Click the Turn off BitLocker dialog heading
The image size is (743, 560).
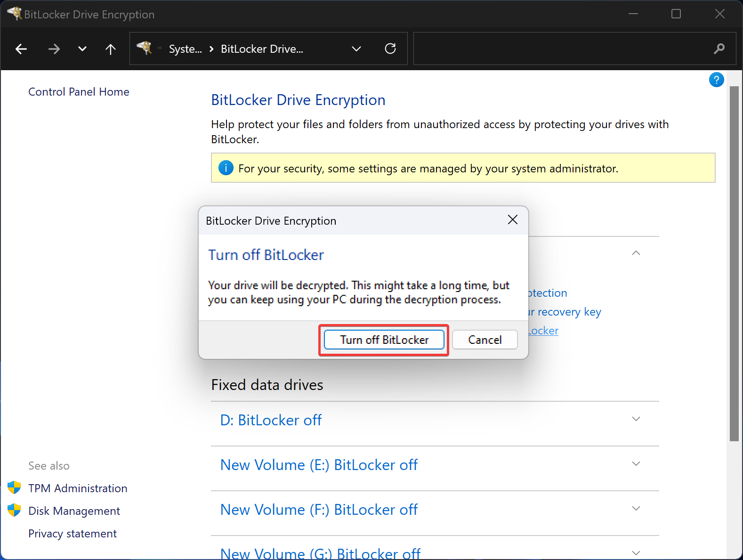point(266,255)
